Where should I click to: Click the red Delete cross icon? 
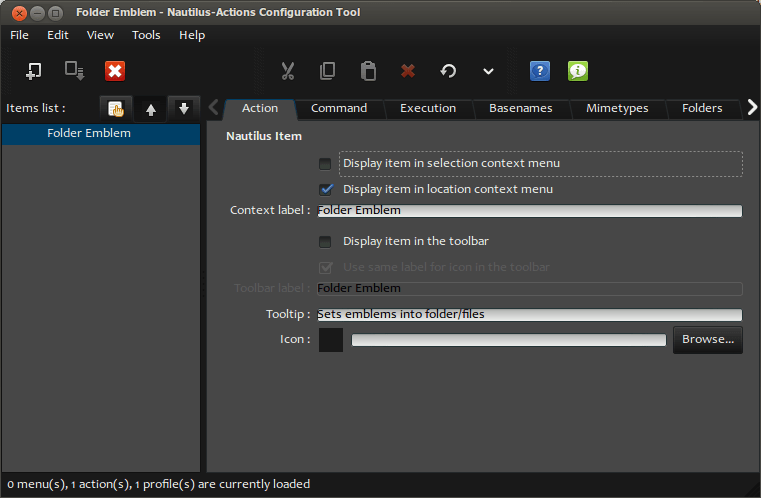[x=408, y=71]
